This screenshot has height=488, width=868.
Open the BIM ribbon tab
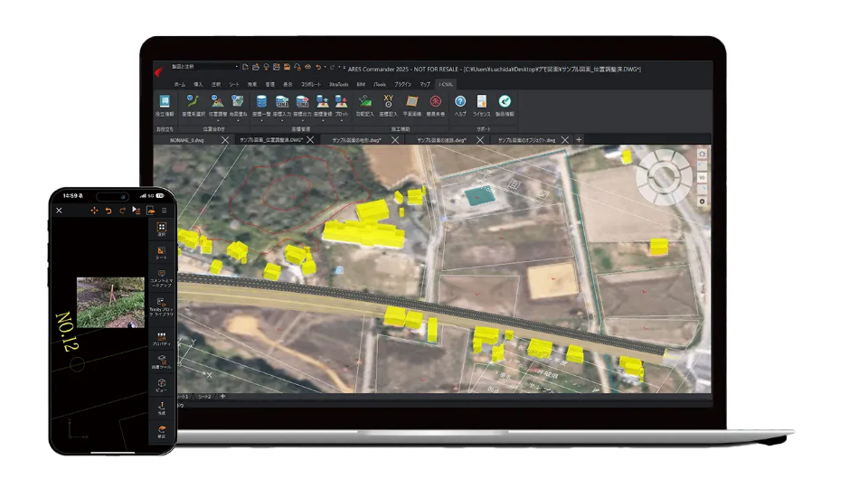point(361,84)
